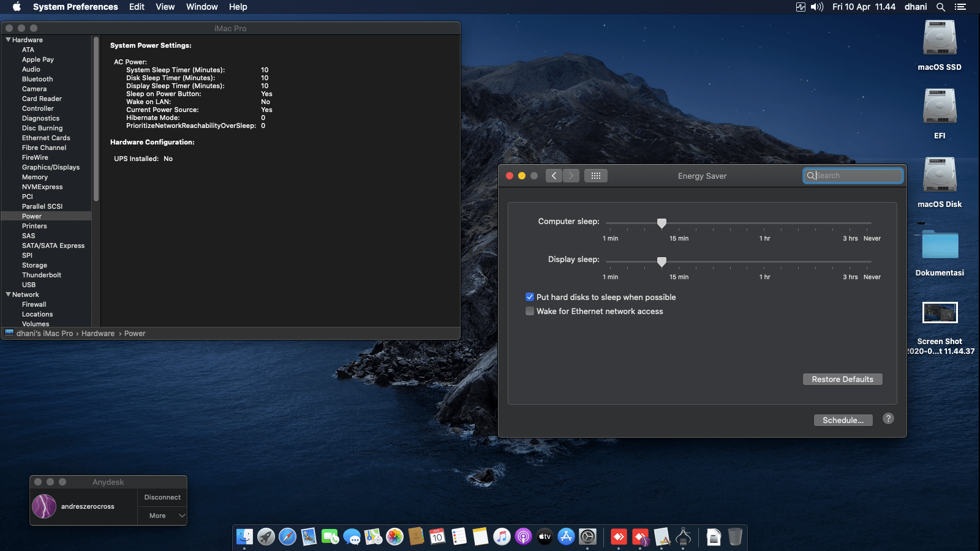980x551 pixels.
Task: Select Thunderbolt in the sidebar
Action: pyautogui.click(x=42, y=275)
